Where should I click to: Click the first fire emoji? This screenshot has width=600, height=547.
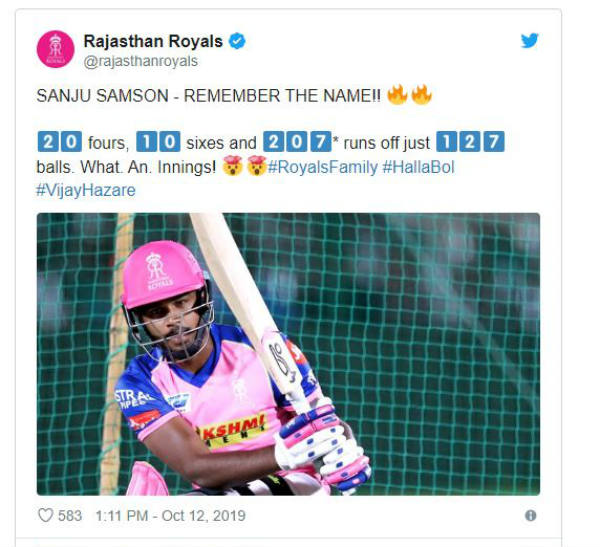pyautogui.click(x=397, y=95)
